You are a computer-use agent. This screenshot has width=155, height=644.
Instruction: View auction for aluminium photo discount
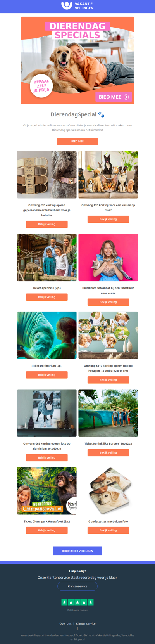coord(47,458)
